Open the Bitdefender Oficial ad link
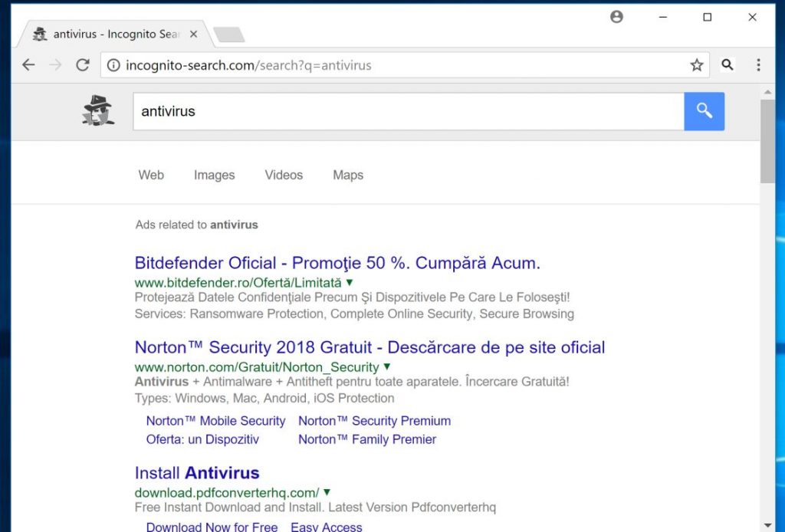 [x=337, y=263]
